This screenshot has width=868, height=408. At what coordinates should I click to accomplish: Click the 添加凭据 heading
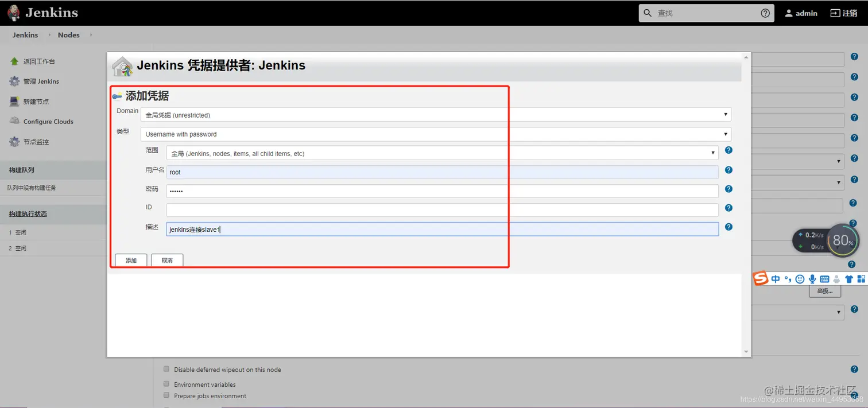click(x=148, y=96)
